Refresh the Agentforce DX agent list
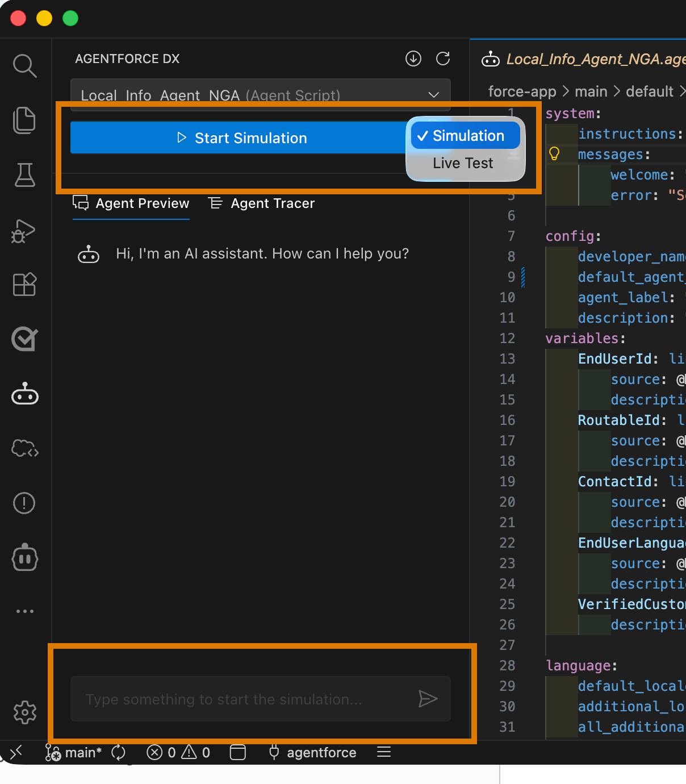 click(x=444, y=59)
